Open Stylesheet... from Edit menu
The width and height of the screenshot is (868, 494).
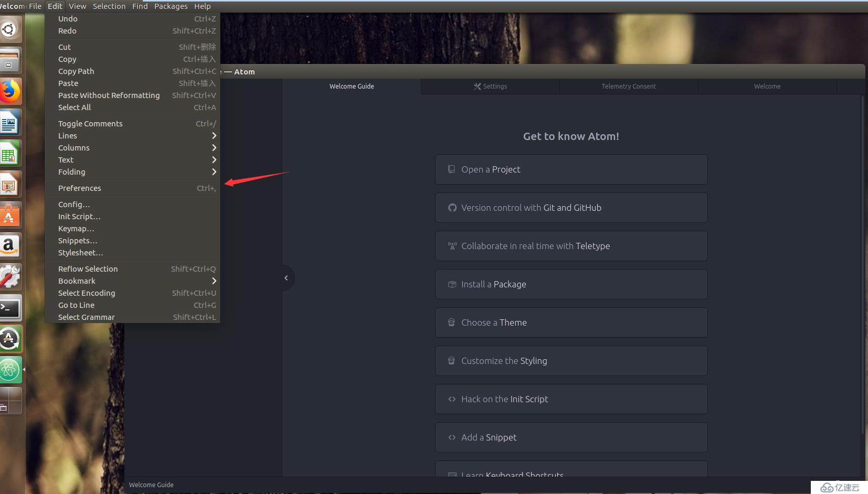[x=132, y=253]
